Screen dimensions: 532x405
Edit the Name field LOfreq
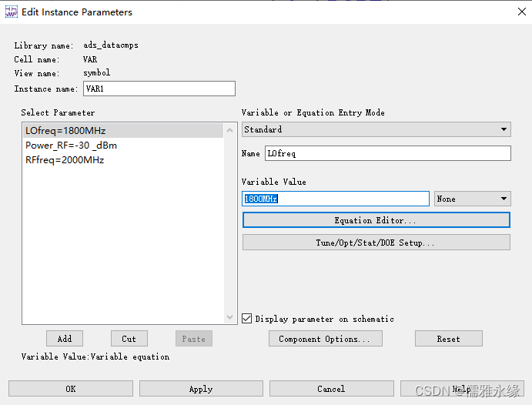pyautogui.click(x=388, y=153)
